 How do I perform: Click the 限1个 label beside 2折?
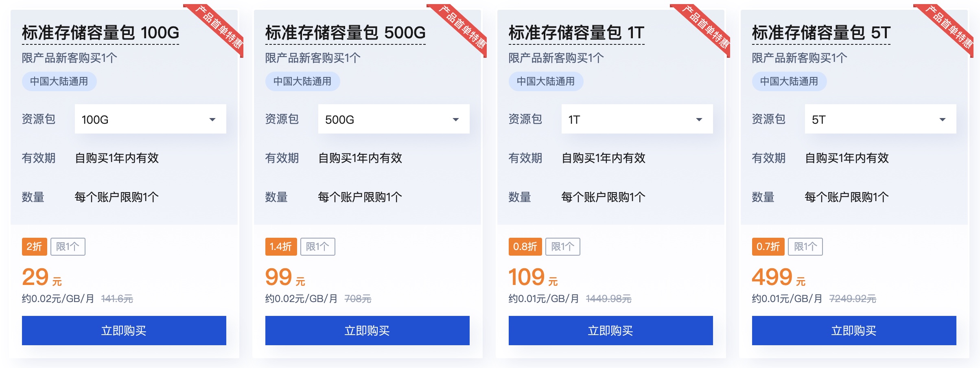pos(68,247)
